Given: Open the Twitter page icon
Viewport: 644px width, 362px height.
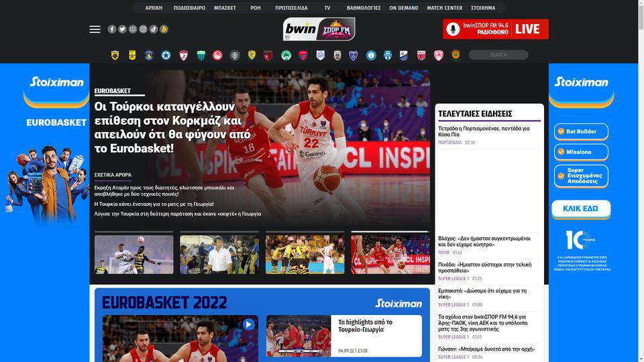Looking at the screenshot, I should [x=122, y=29].
